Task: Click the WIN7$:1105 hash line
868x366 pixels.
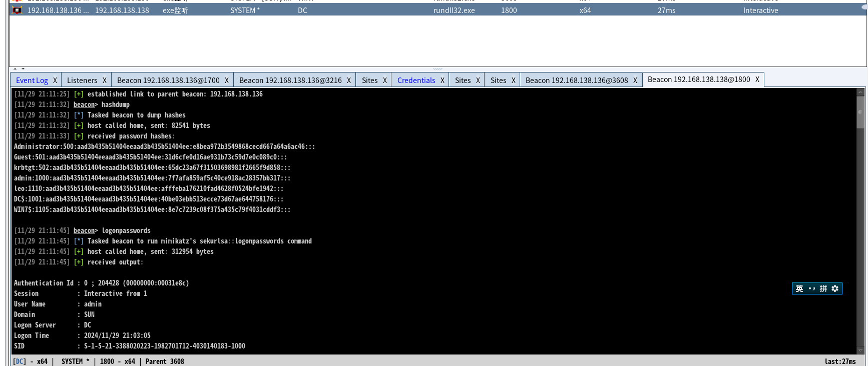Action: [152, 209]
